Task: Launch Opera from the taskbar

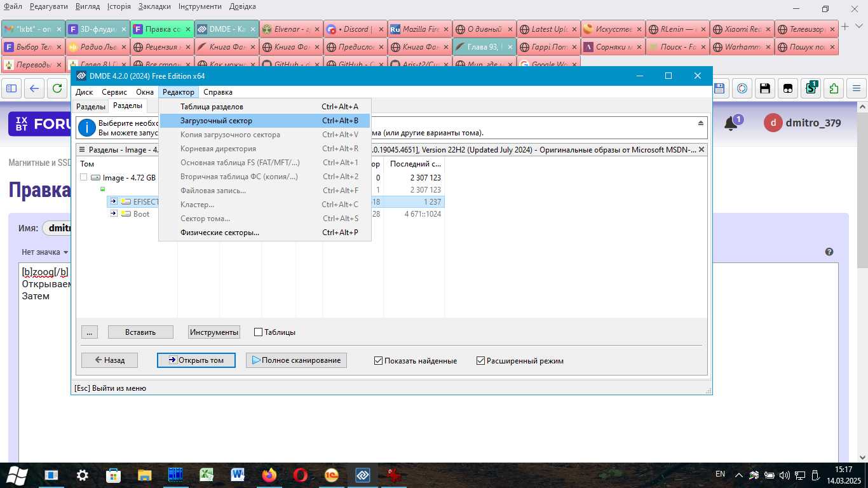Action: [300, 475]
